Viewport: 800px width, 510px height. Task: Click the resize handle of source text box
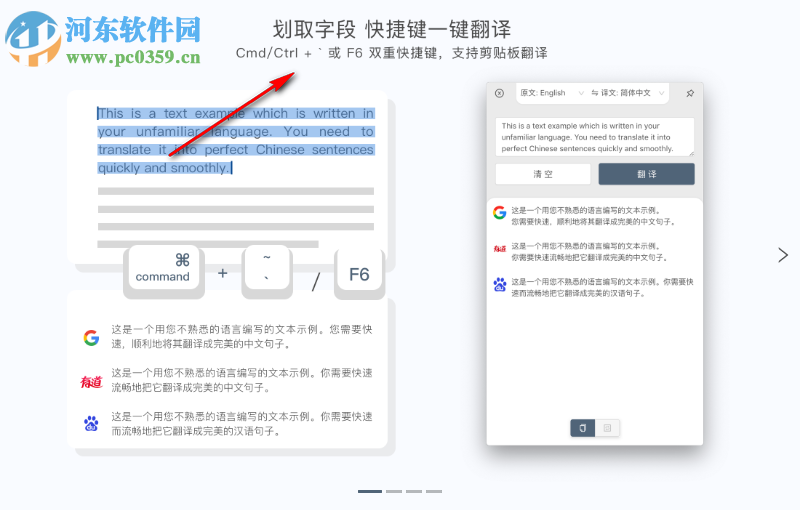coord(691,153)
